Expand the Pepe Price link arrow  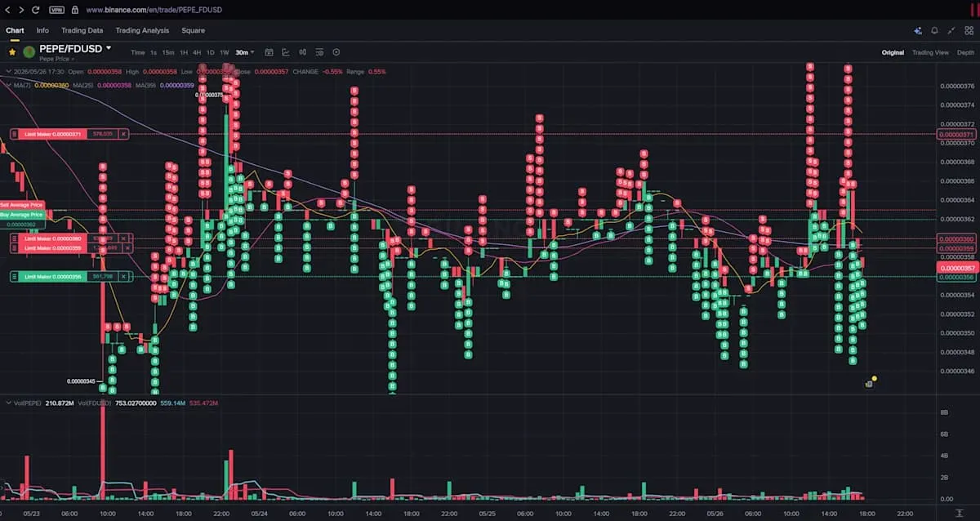(72, 59)
